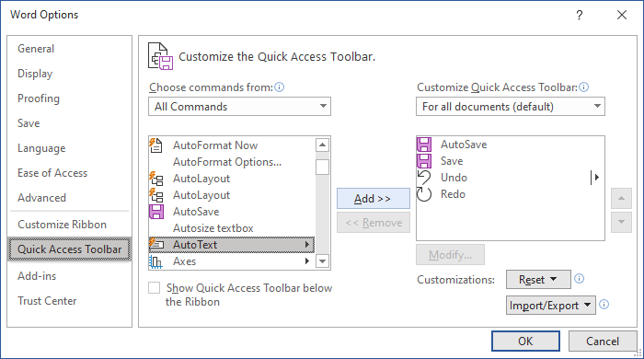Click the AutoSave icon in toolbar list
This screenshot has height=359, width=644.
click(x=424, y=145)
